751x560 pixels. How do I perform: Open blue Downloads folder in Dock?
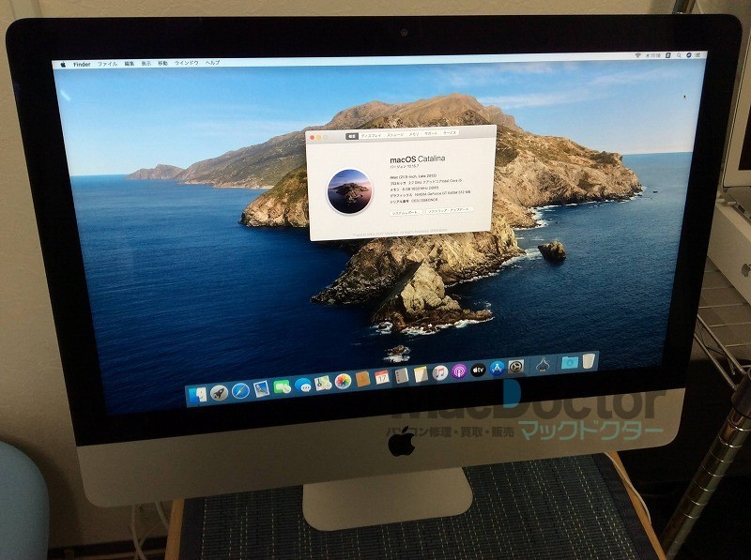click(569, 362)
